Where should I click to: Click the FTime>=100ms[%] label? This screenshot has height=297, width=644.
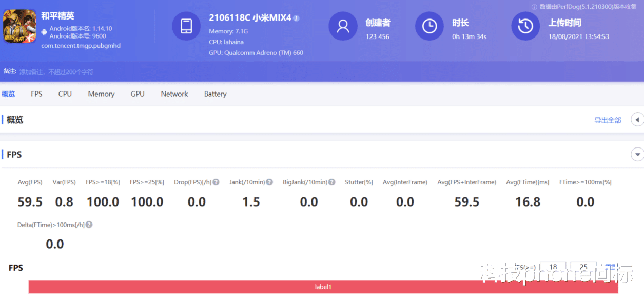tap(586, 182)
